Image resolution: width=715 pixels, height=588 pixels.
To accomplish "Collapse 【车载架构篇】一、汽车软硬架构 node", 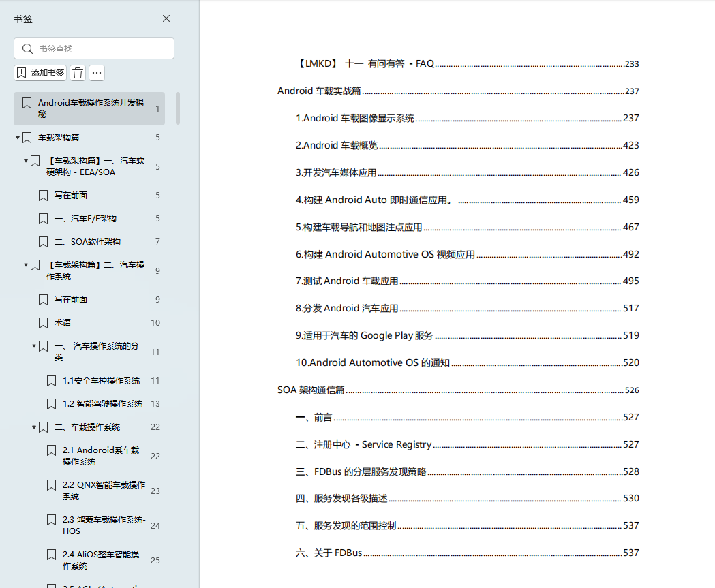I will 26,160.
